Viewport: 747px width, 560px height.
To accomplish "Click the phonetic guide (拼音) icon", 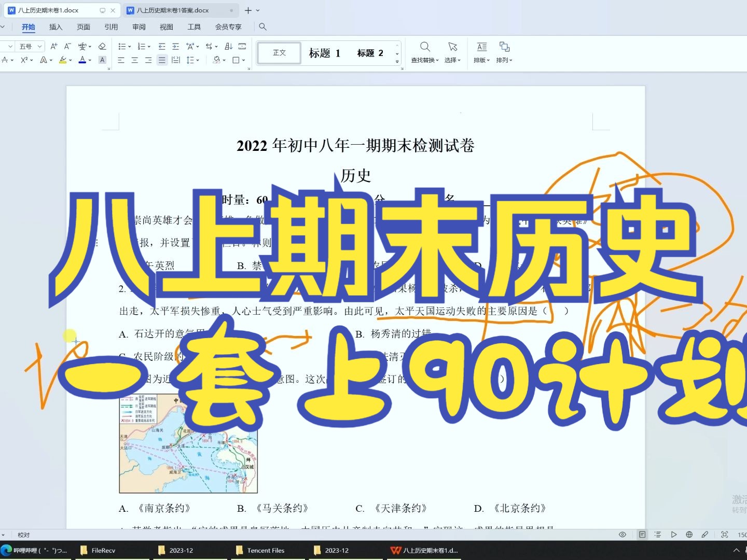I will 82,46.
